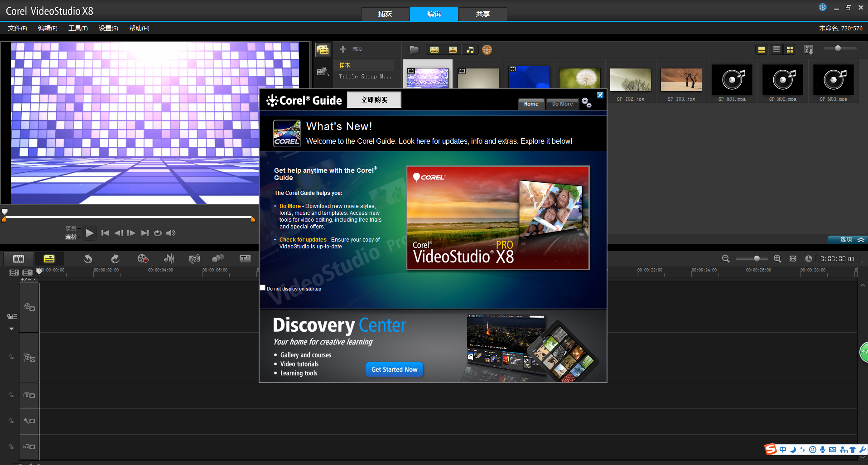
Task: Select the Triple Scoop M... folder
Action: click(x=365, y=77)
